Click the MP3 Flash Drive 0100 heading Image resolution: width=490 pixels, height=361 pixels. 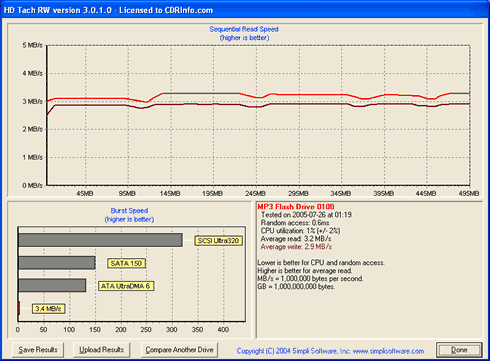(x=296, y=207)
